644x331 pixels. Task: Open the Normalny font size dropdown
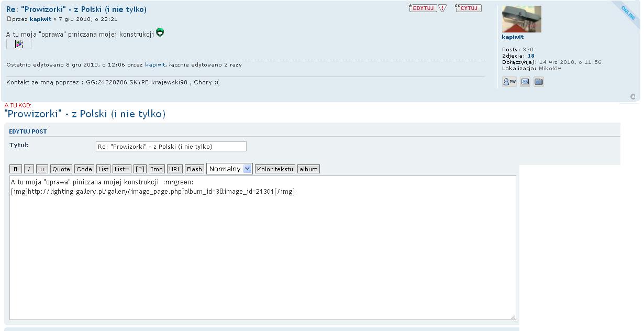coord(229,169)
